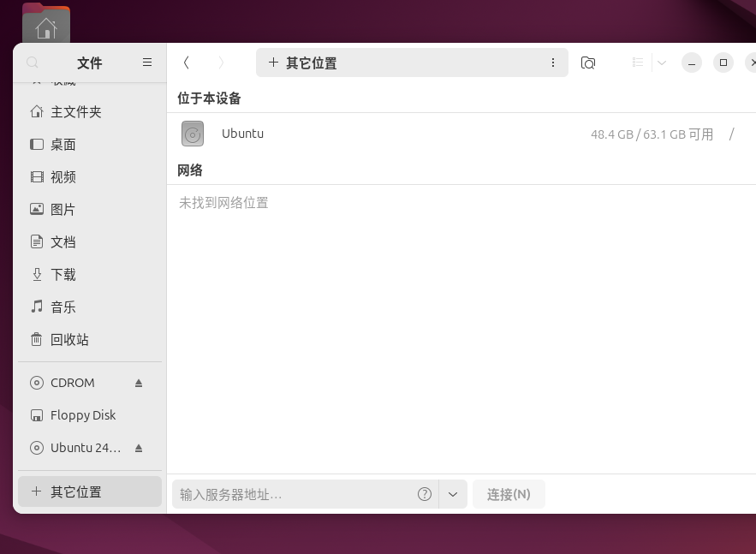
Task: Click the search icon in the Files sidebar
Action: tap(33, 63)
